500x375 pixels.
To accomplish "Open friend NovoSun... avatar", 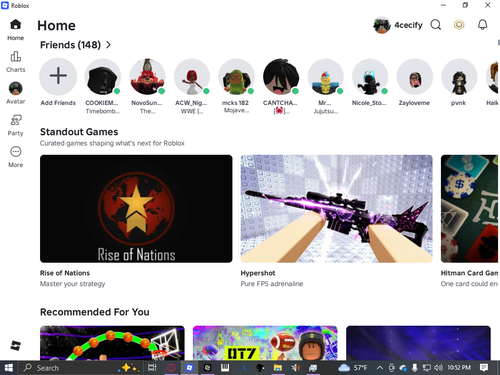I will pyautogui.click(x=147, y=77).
